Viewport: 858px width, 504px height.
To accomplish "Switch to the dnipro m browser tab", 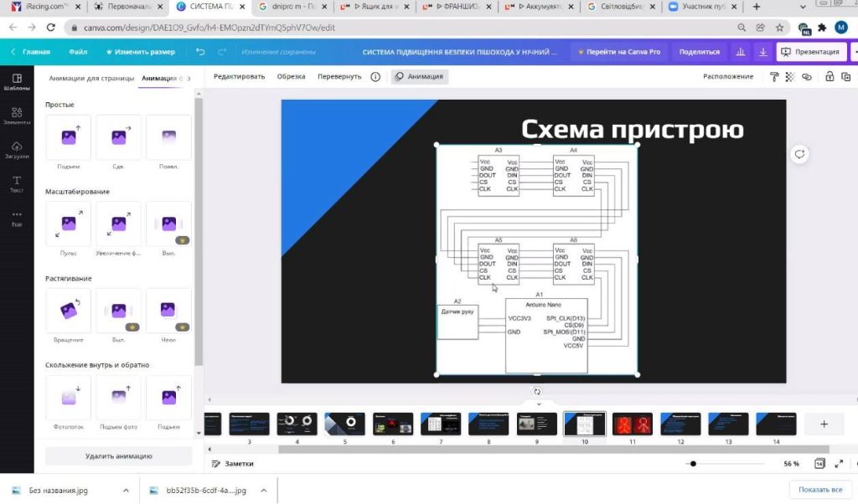I will 292,7.
